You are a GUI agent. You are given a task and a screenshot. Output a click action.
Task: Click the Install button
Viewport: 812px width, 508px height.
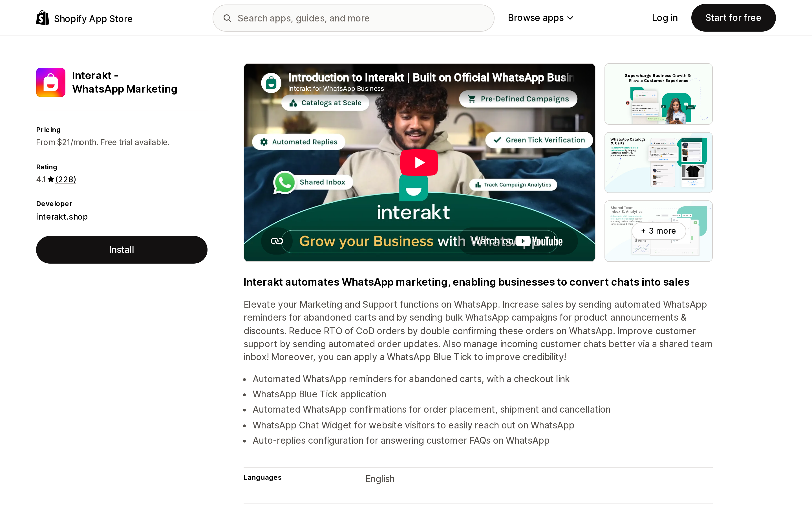[x=122, y=250]
